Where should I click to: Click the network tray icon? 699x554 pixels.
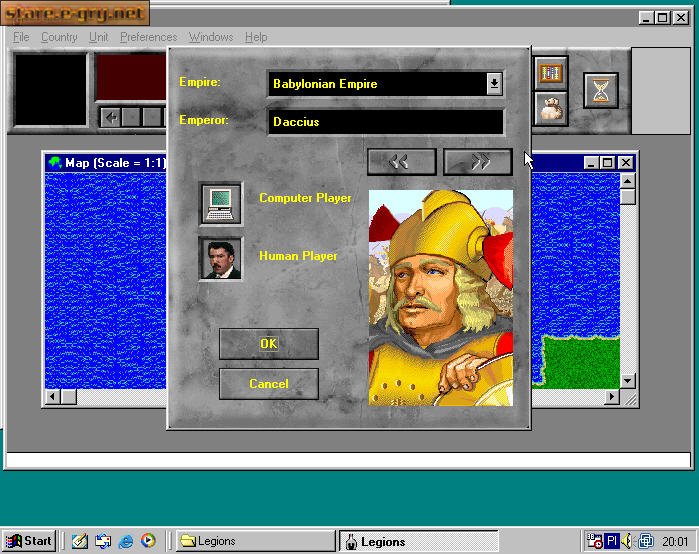(646, 541)
